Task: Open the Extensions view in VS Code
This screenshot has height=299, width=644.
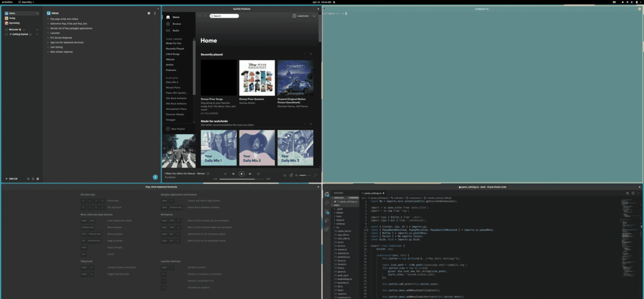Action: tap(327, 228)
